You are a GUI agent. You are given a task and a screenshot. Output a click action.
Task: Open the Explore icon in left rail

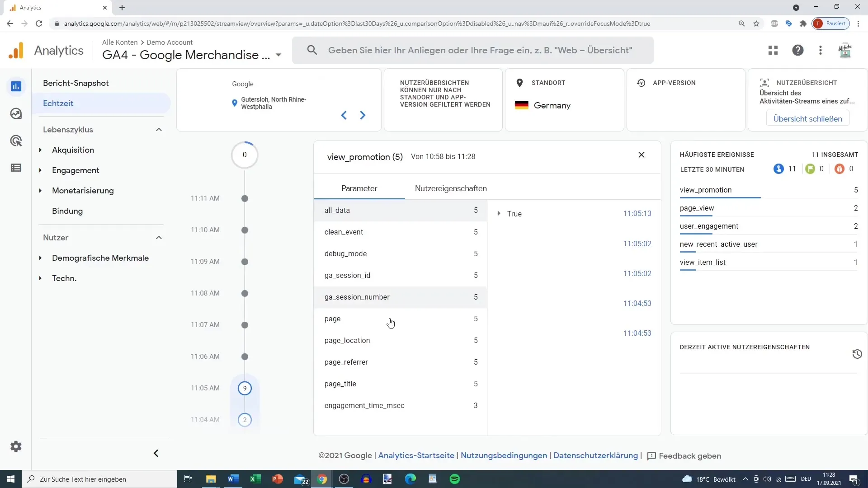(16, 113)
